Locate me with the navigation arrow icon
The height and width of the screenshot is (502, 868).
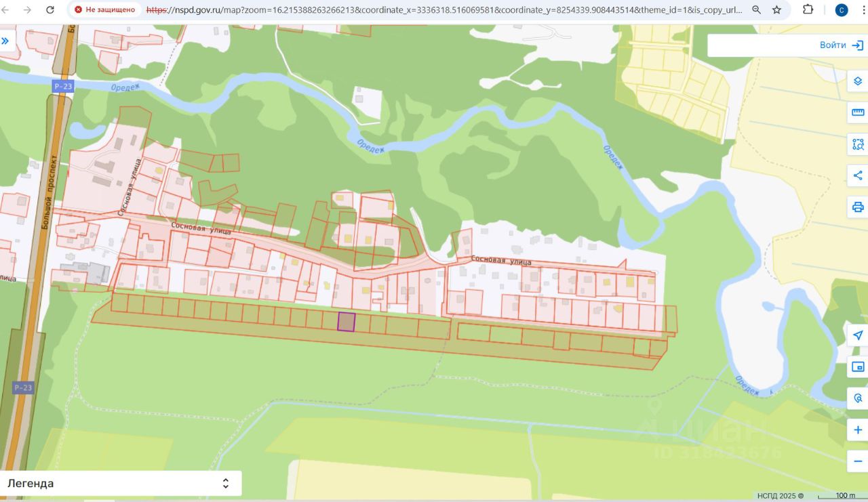pyautogui.click(x=858, y=335)
